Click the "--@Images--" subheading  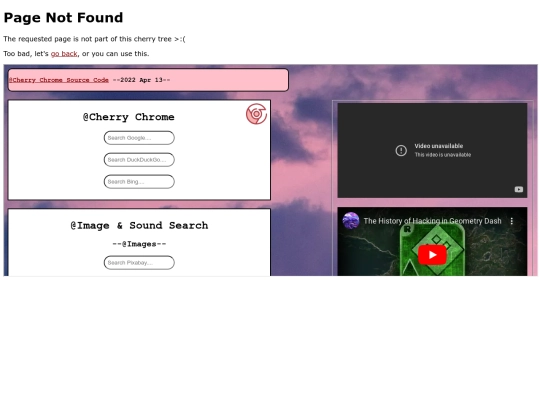click(139, 244)
